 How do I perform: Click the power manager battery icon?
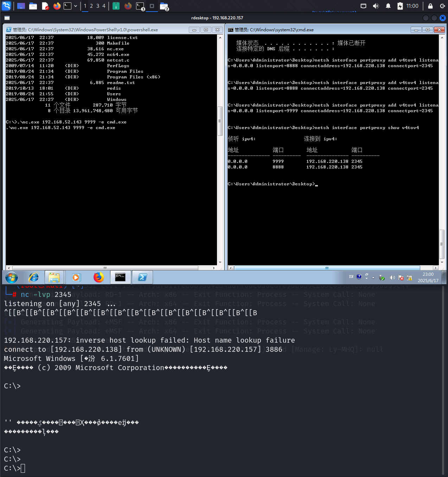(x=400, y=6)
